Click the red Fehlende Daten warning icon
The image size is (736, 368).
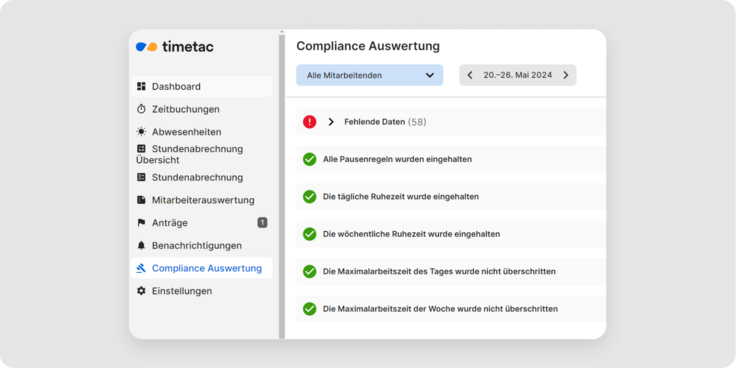pyautogui.click(x=309, y=122)
